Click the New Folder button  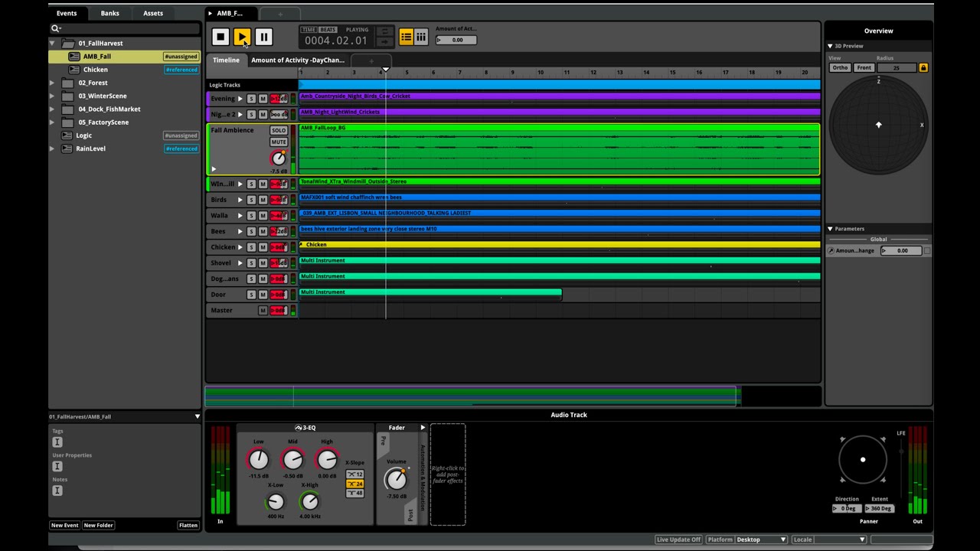[x=99, y=526]
